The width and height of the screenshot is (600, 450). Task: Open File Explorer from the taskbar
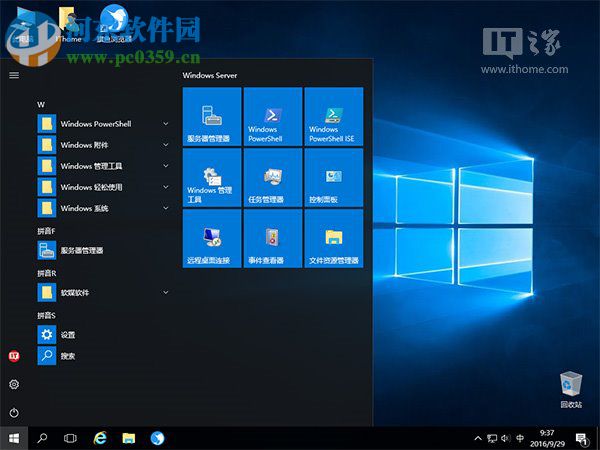point(129,438)
